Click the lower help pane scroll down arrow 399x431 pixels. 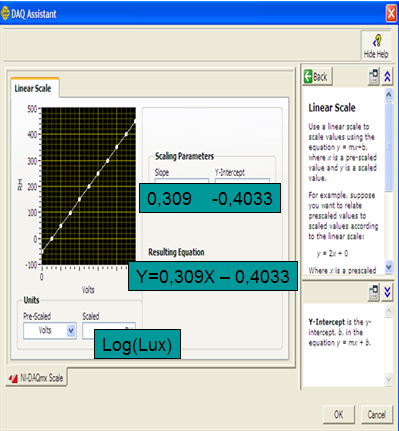(389, 379)
